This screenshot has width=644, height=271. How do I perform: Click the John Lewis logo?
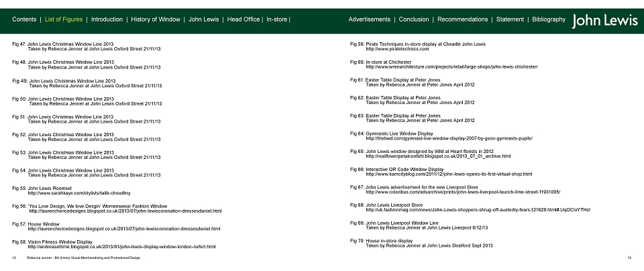point(604,21)
